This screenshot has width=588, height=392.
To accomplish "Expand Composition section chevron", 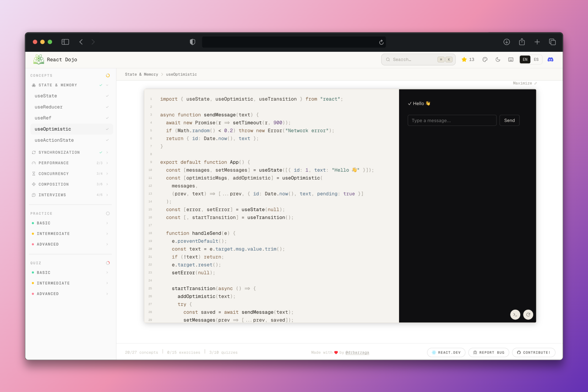I will 107,184.
